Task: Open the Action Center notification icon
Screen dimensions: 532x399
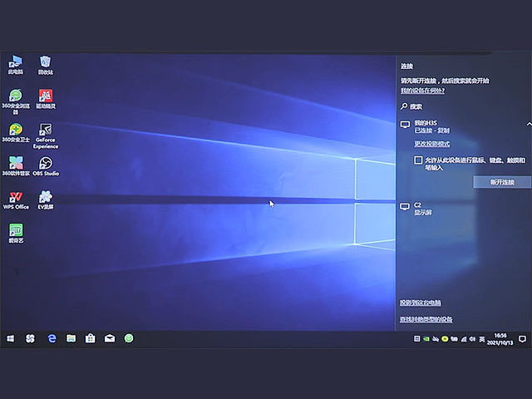Action: (523, 338)
